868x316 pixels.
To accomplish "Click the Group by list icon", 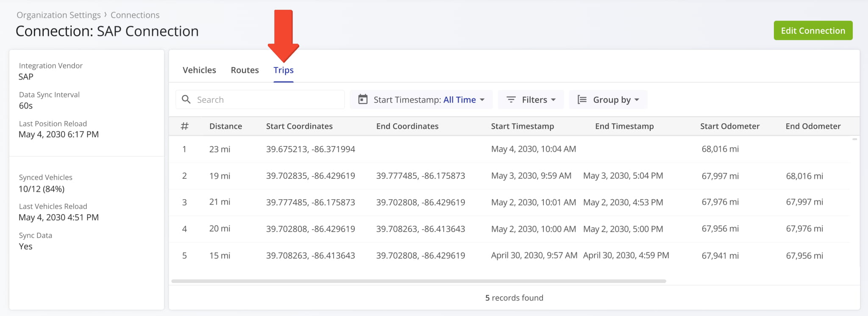I will click(x=582, y=100).
